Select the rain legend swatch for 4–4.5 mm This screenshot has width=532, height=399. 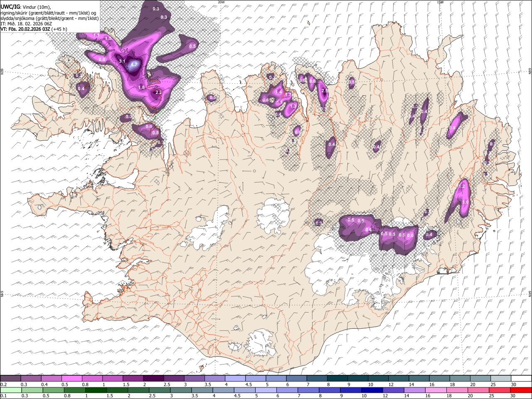click(224, 390)
